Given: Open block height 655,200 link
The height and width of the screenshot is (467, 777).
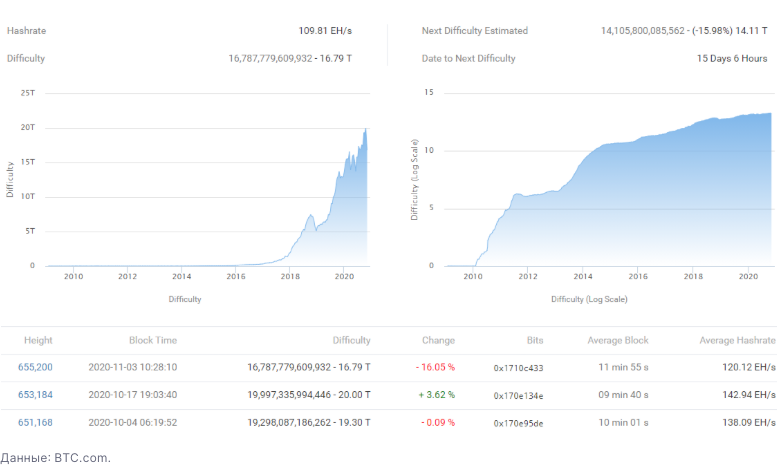Looking at the screenshot, I should click(x=35, y=367).
